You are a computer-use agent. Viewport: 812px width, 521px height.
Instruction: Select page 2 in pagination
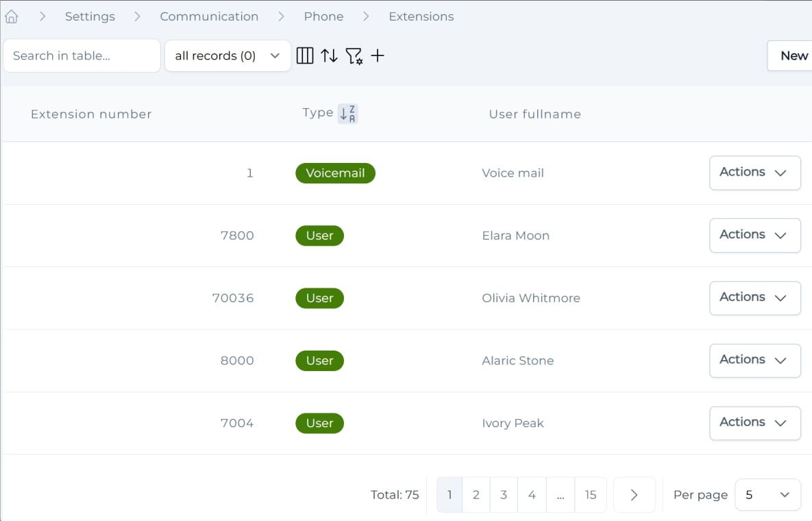[476, 495]
